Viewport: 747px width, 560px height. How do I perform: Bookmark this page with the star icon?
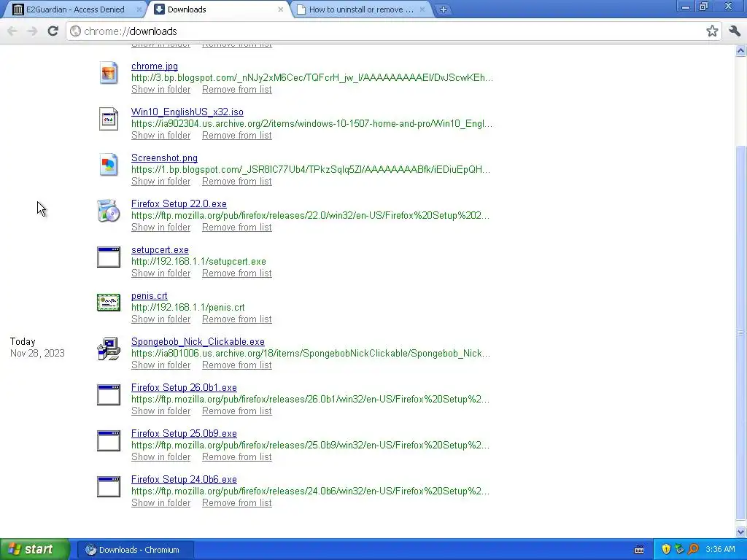click(712, 31)
